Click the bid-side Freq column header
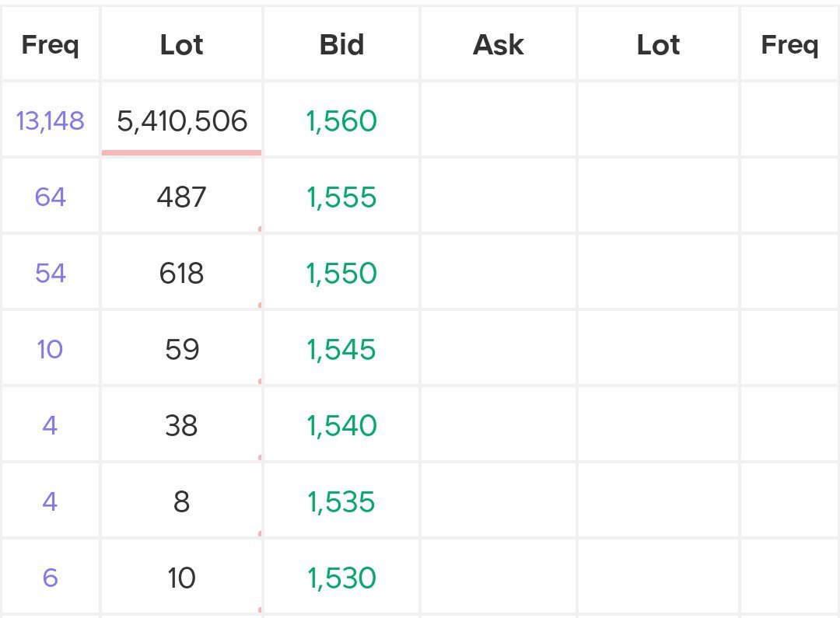This screenshot has height=618, width=840. 51,44
